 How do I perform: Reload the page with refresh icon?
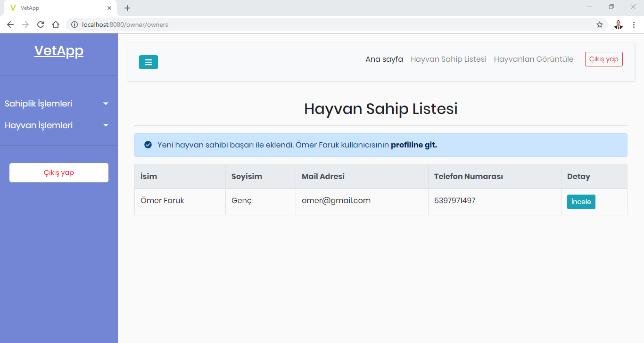coord(41,24)
